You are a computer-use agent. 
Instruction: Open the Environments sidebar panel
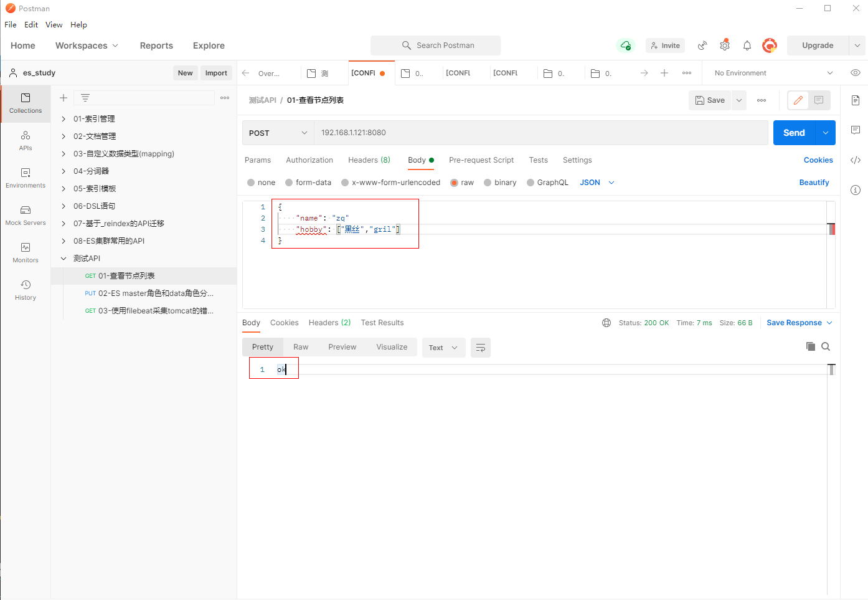coord(26,178)
